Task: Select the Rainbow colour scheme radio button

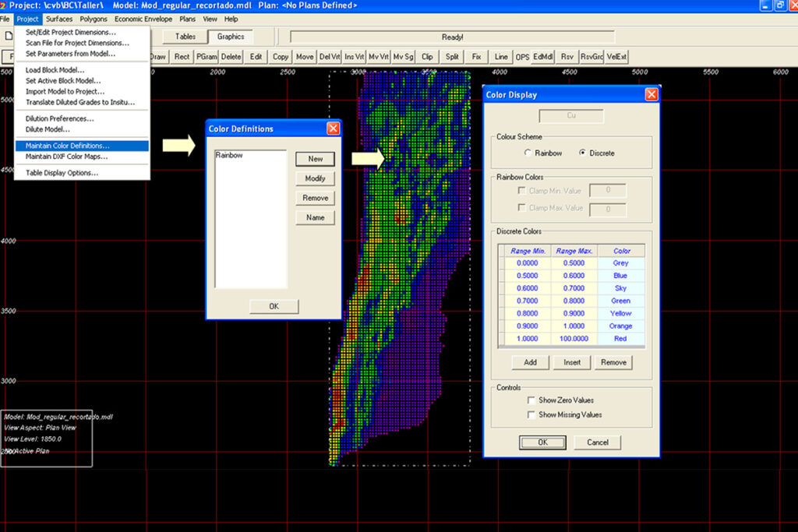Action: click(x=528, y=153)
